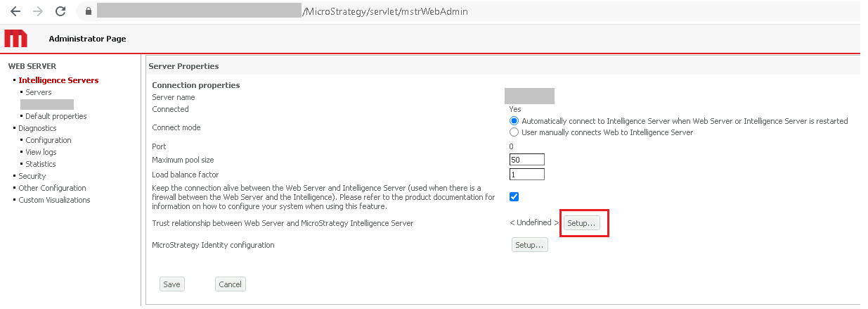Viewport: 868px width, 309px height.
Task: Select user manually connects Web option
Action: point(514,132)
